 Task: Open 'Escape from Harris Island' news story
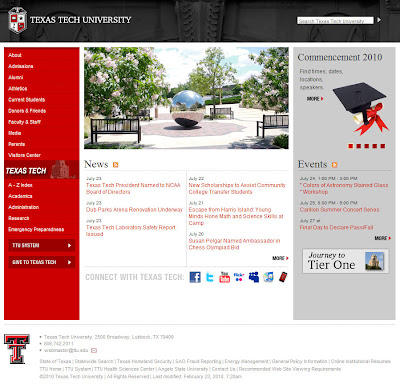click(236, 216)
